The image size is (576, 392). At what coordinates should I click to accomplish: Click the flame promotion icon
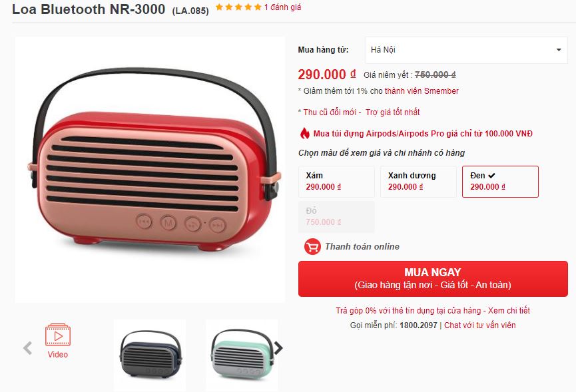[304, 133]
